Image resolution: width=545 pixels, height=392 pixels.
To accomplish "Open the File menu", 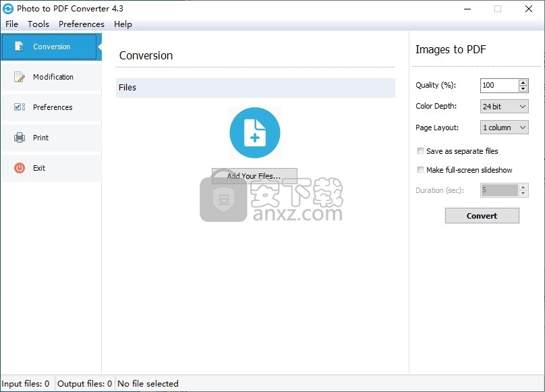I will tap(11, 24).
